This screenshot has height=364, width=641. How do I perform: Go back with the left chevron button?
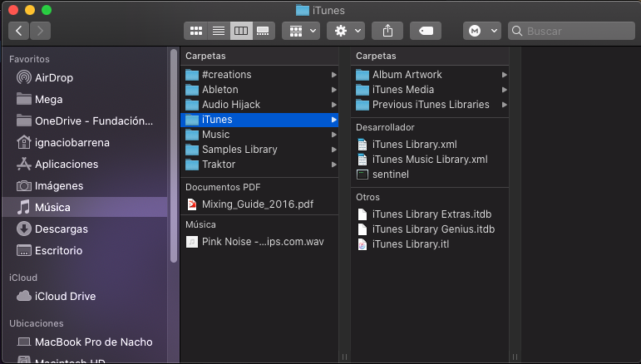pos(19,31)
